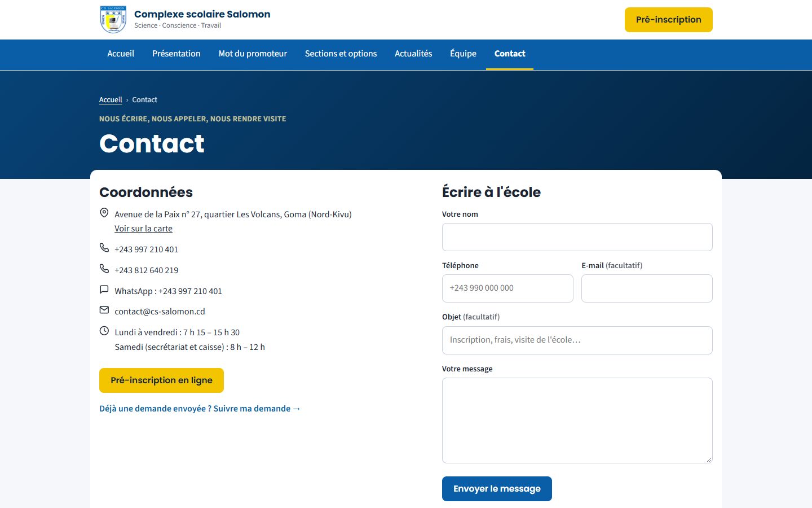Click the phone number +243 997 210 401

pyautogui.click(x=146, y=249)
